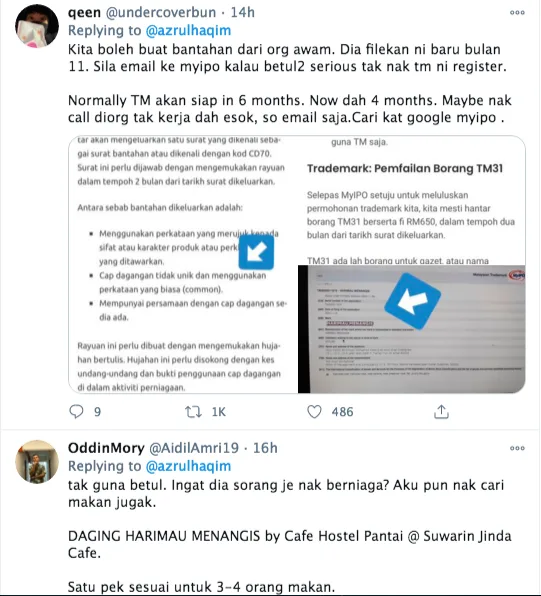The height and width of the screenshot is (596, 541).
Task: Open the OddinMory display name
Action: click(x=106, y=448)
